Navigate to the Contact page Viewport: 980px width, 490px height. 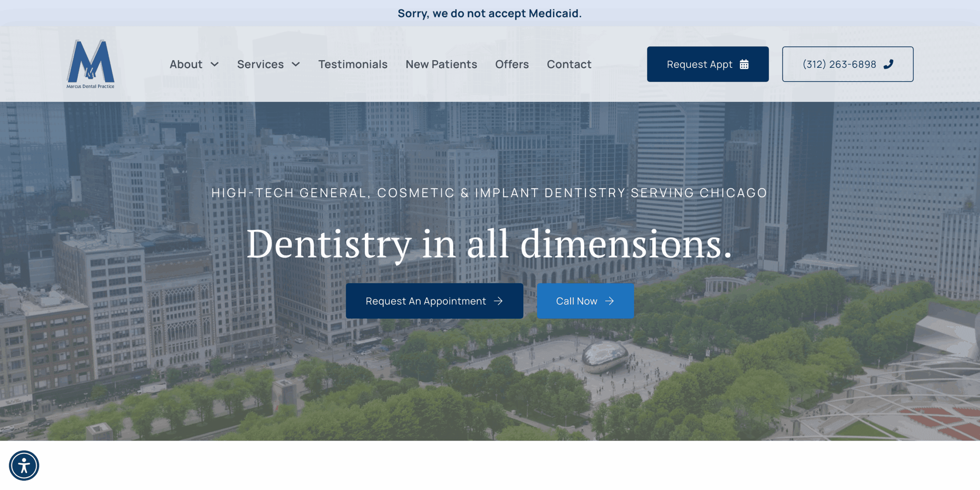pyautogui.click(x=569, y=64)
